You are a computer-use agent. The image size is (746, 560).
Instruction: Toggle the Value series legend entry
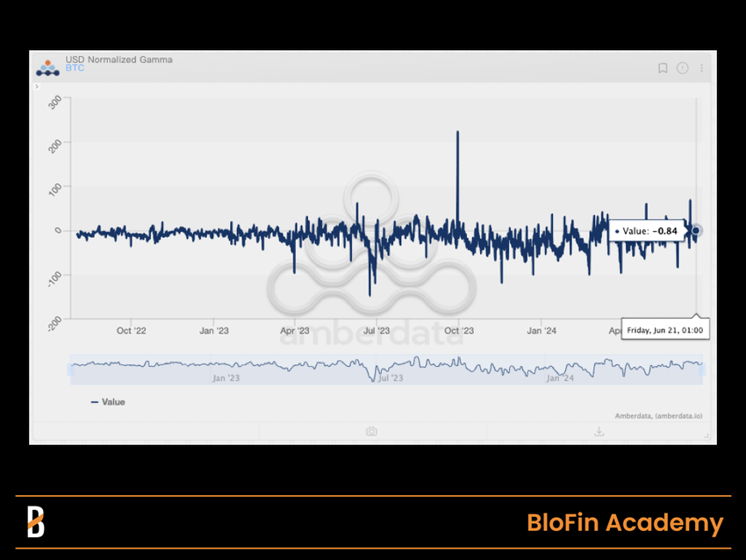[108, 402]
